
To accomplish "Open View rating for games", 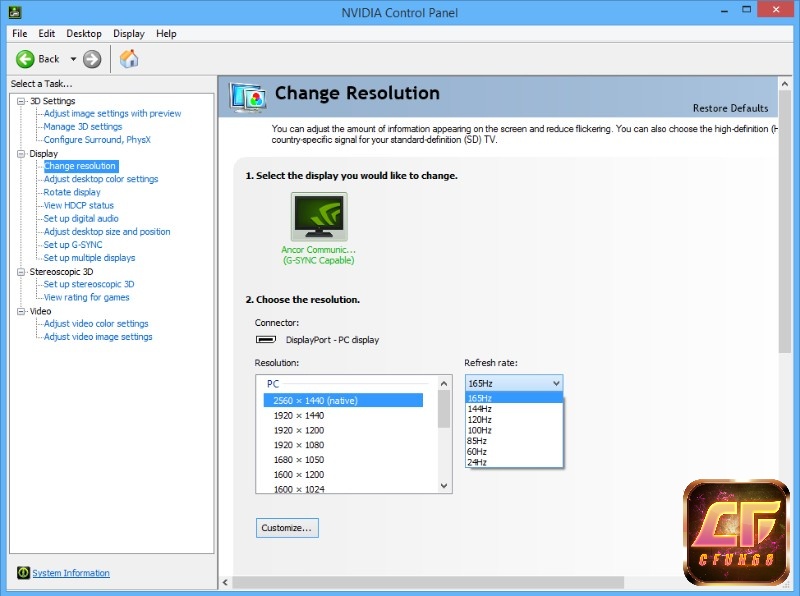I will pos(86,297).
